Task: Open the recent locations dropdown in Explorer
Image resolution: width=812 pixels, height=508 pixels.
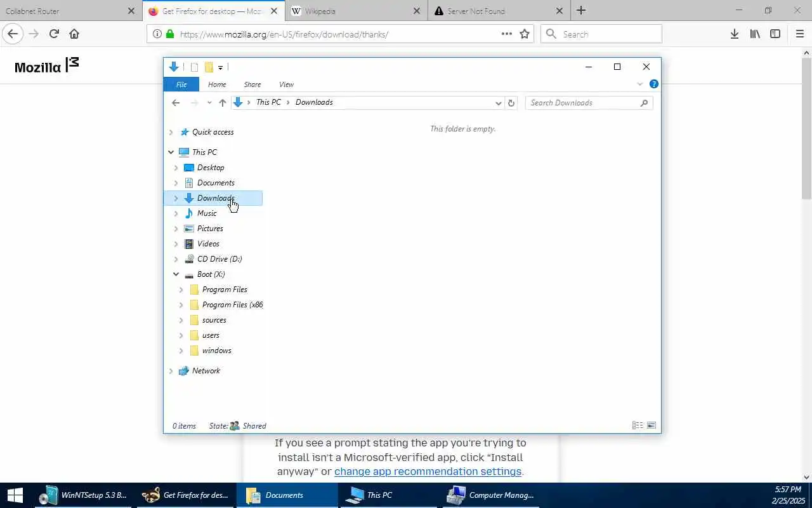Action: click(209, 103)
